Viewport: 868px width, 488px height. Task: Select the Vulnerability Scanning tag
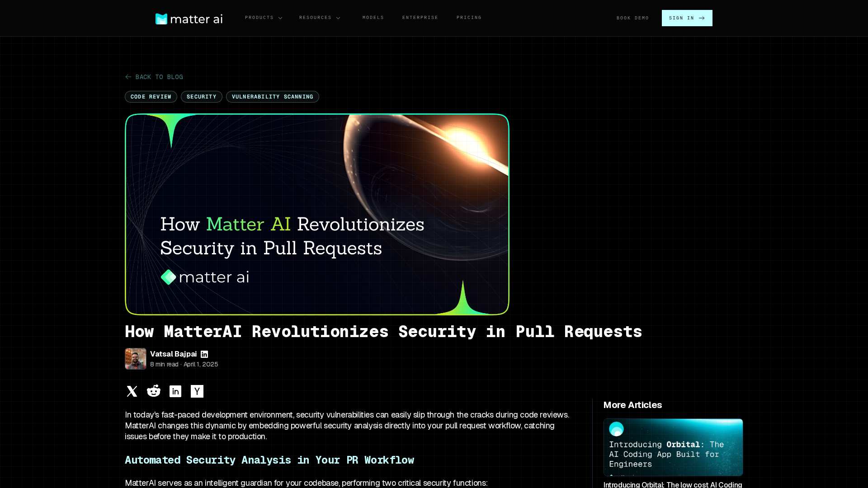coord(273,97)
